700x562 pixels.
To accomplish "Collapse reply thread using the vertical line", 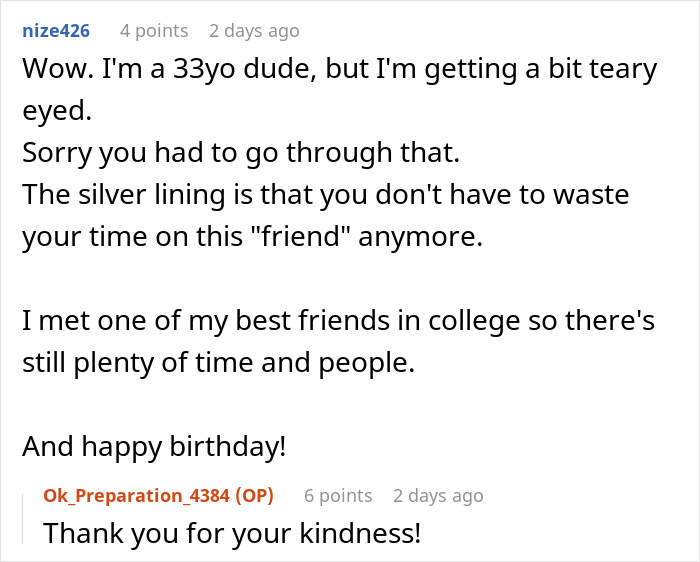I will 23,520.
